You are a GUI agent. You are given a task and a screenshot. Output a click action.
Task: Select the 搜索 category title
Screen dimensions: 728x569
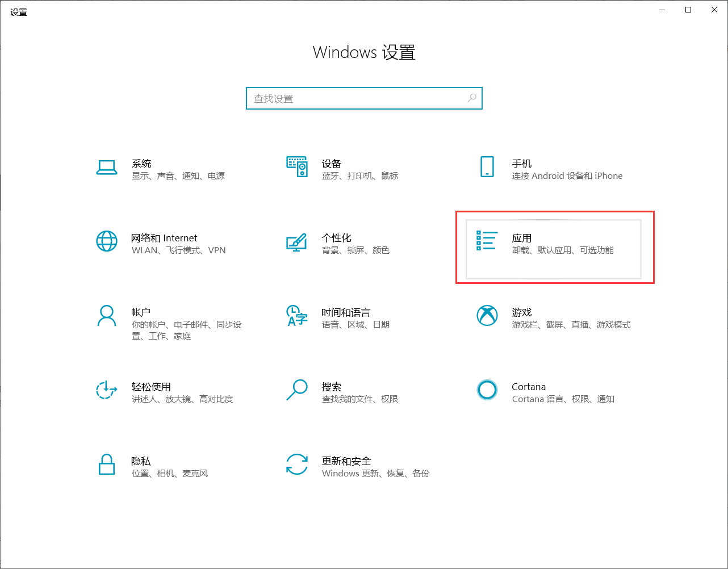(332, 387)
